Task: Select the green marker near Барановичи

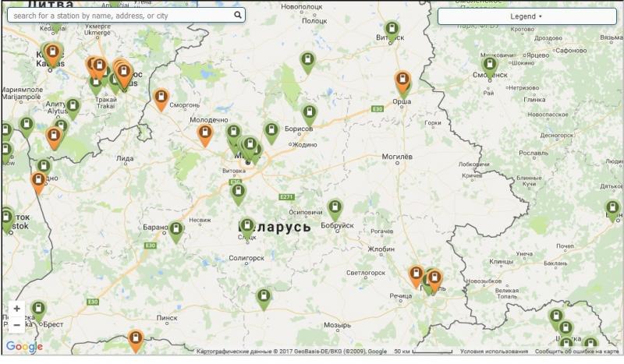Action: tap(176, 231)
